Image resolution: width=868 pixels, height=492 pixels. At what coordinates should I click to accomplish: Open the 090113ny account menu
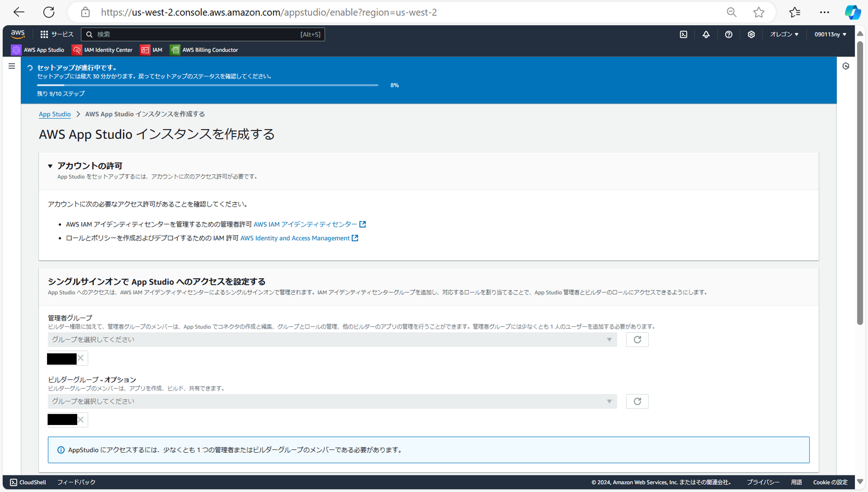pos(830,35)
